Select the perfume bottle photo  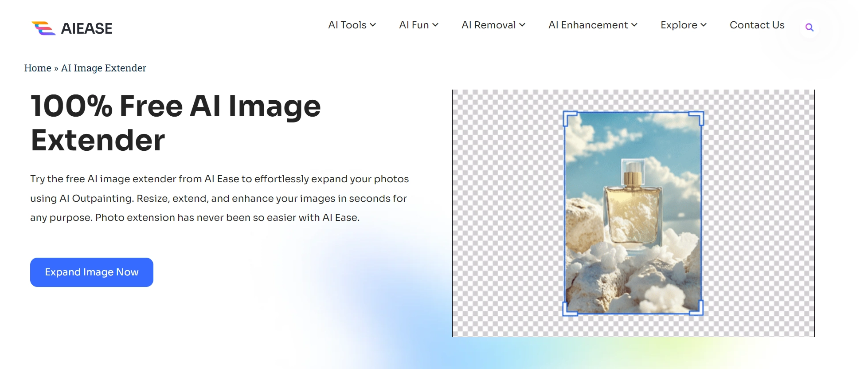pyautogui.click(x=633, y=213)
